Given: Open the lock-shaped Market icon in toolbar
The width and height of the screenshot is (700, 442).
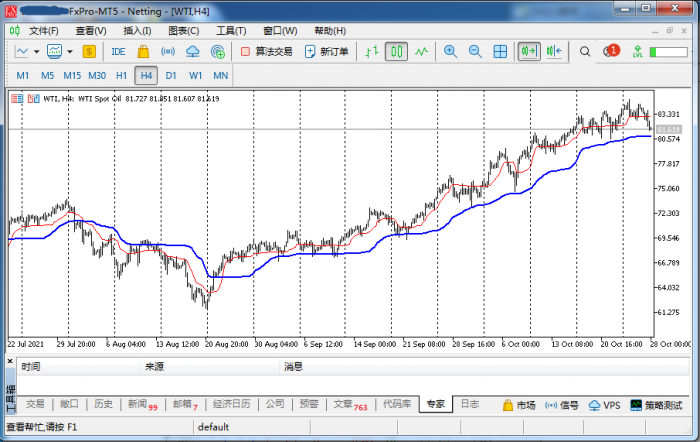Looking at the screenshot, I should pos(143,51).
